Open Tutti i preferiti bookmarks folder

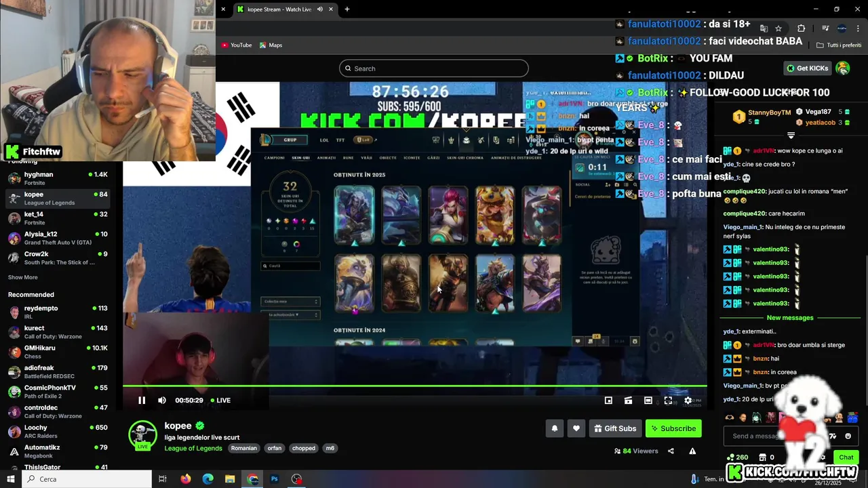(838, 45)
